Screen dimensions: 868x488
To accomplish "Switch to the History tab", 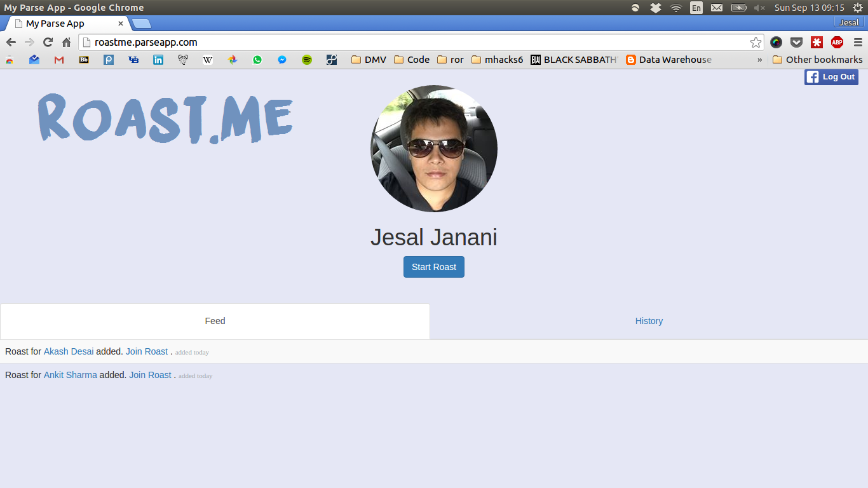I will click(x=649, y=322).
